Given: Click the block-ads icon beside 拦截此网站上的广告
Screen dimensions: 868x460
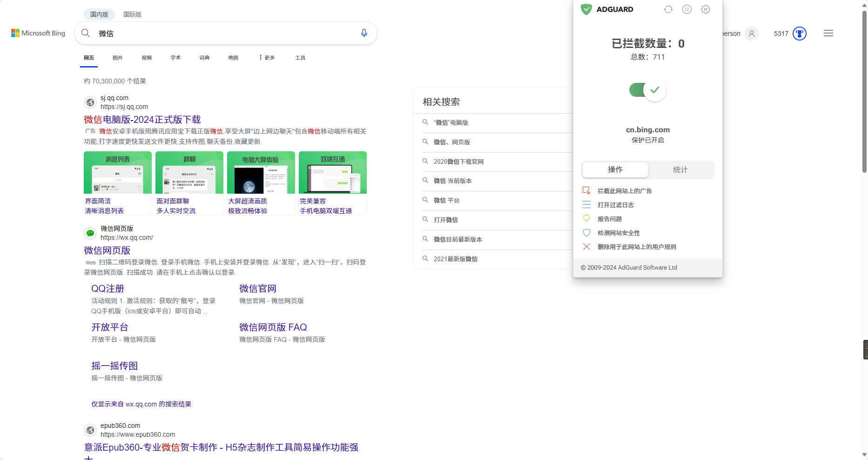Looking at the screenshot, I should click(586, 190).
